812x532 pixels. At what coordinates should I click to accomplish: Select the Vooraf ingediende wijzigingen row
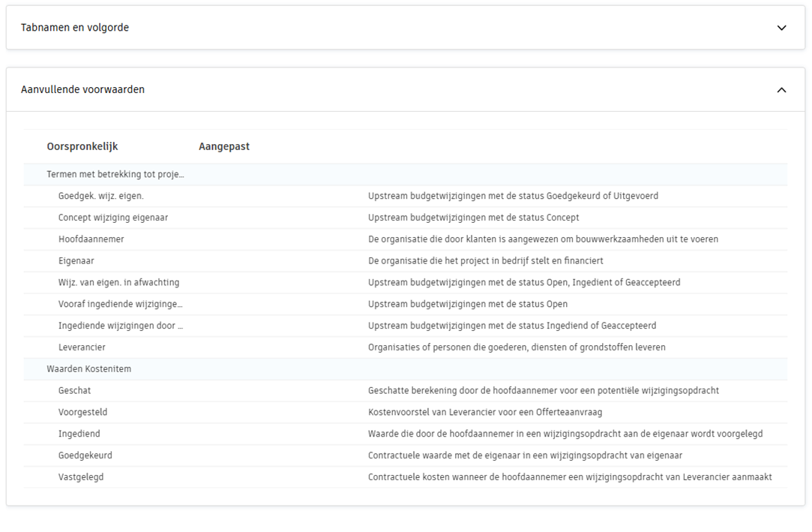(120, 305)
